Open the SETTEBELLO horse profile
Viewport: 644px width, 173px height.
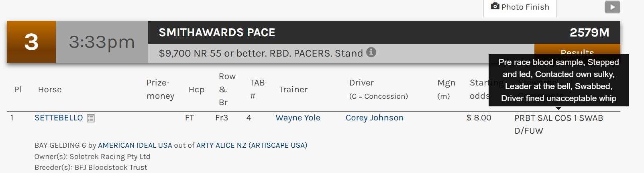click(x=59, y=118)
